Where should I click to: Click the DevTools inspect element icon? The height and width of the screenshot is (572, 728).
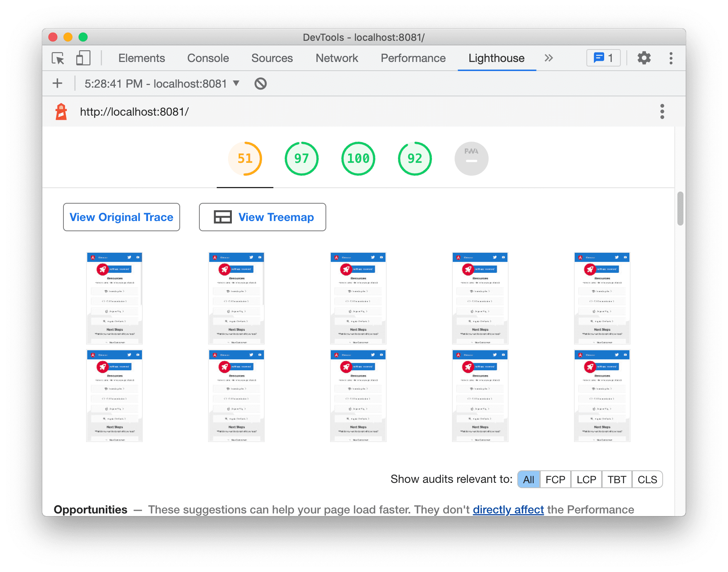click(59, 57)
